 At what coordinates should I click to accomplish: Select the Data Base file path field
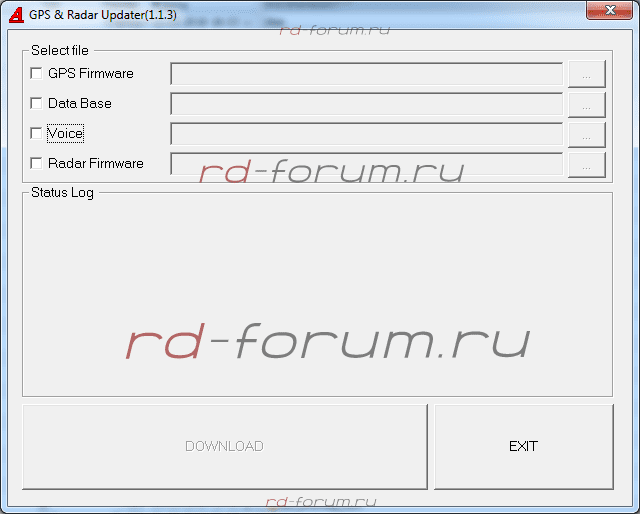(366, 104)
